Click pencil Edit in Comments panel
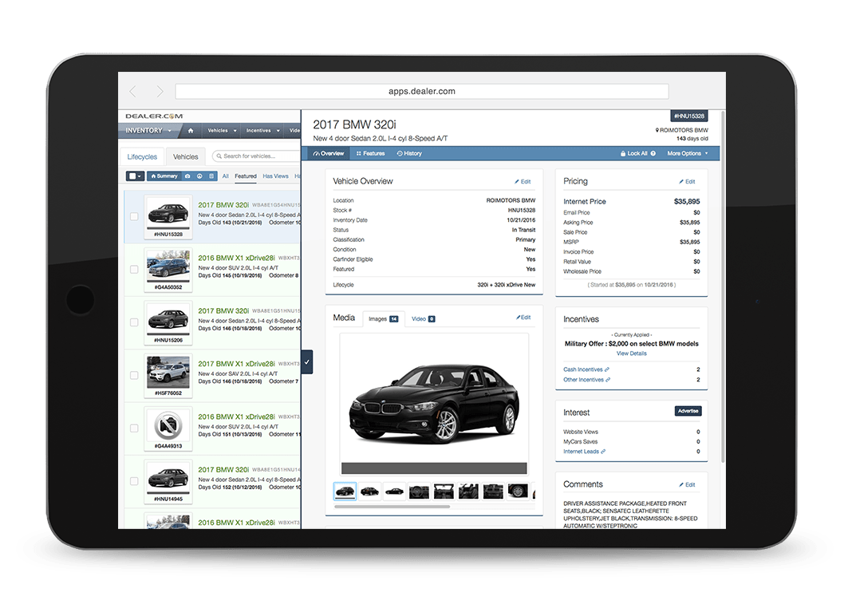 pyautogui.click(x=688, y=484)
